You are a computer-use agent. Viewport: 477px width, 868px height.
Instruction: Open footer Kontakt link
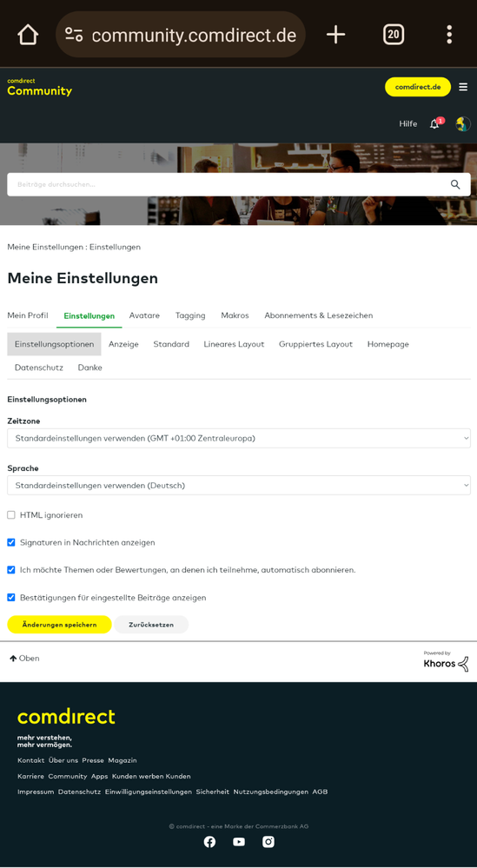click(30, 760)
